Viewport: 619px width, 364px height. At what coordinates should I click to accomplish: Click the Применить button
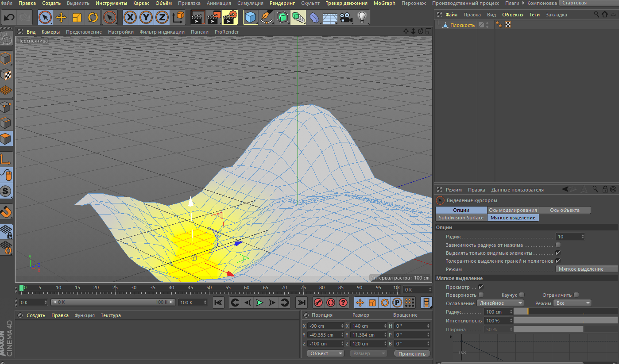coord(412,353)
